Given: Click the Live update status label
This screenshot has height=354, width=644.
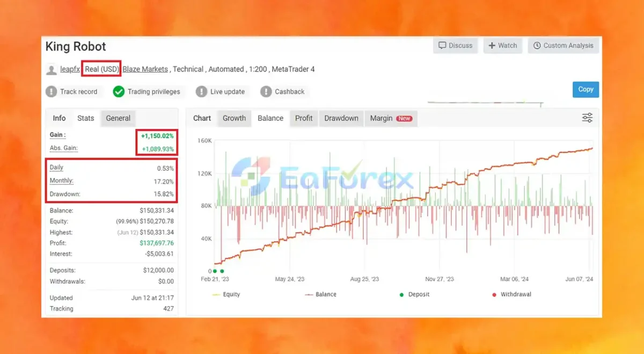Looking at the screenshot, I should (x=228, y=92).
